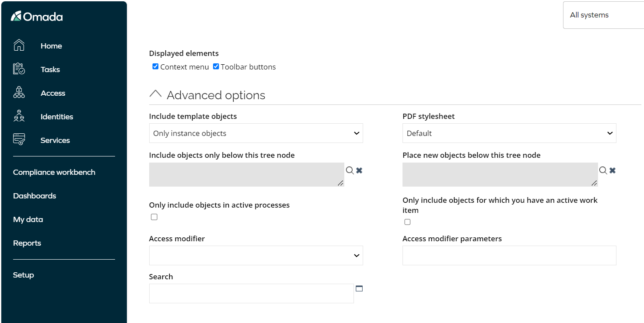Enable Only include objects in active processes
The width and height of the screenshot is (644, 323).
pos(154,217)
